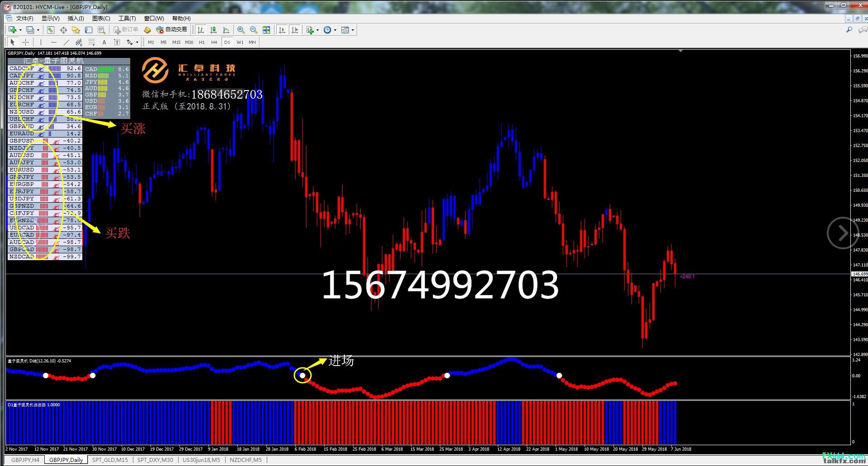The height and width of the screenshot is (466, 868).
Task: Expand the indicators list dropdown arrow
Action: [317, 30]
